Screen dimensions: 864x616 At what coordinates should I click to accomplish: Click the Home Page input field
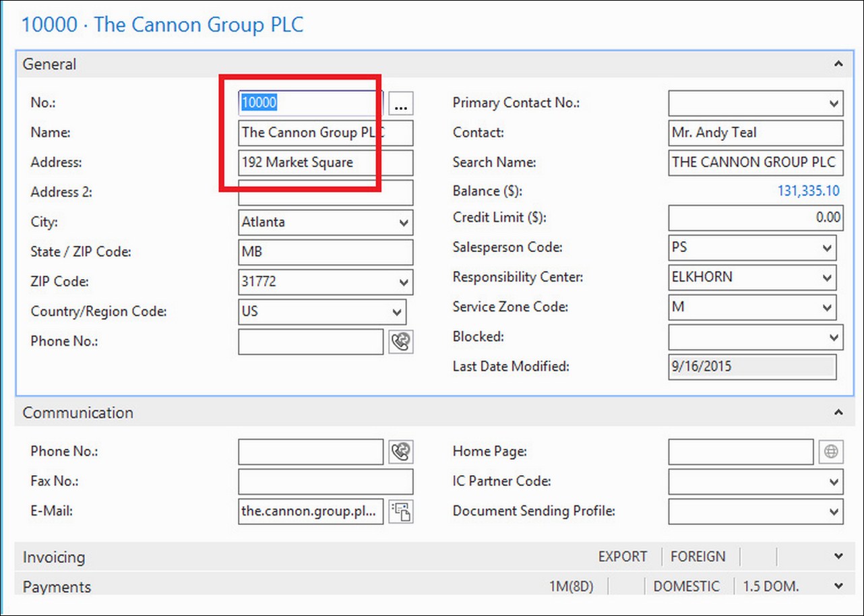[741, 452]
